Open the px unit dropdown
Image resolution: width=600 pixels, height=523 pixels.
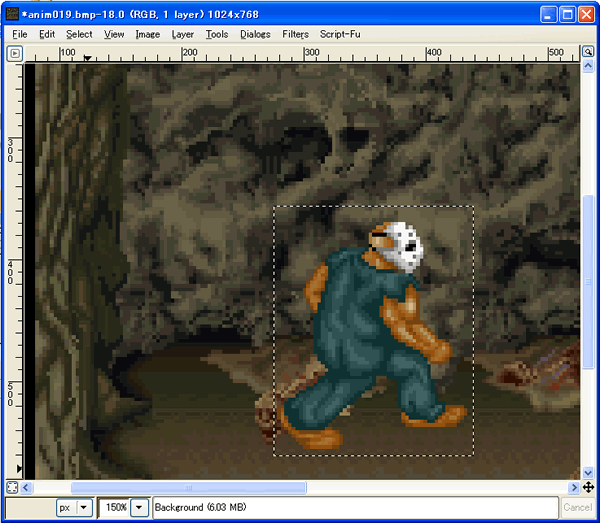pyautogui.click(x=75, y=508)
